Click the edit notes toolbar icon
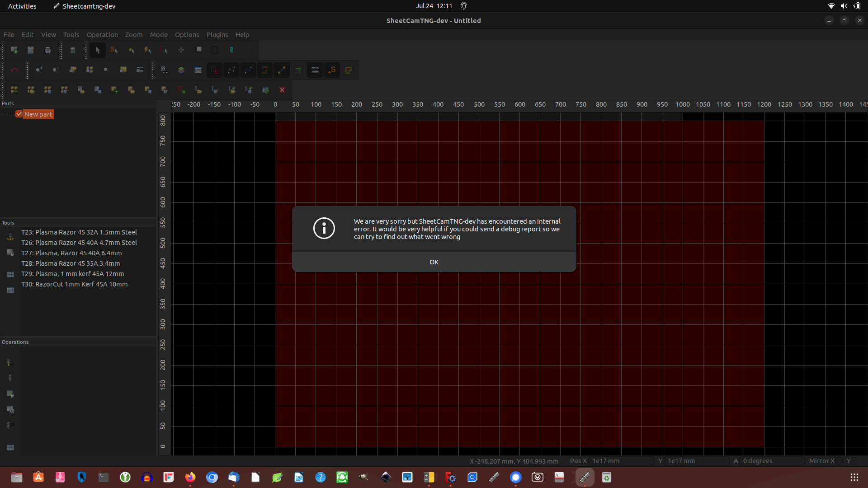This screenshot has width=868, height=488. click(x=31, y=50)
